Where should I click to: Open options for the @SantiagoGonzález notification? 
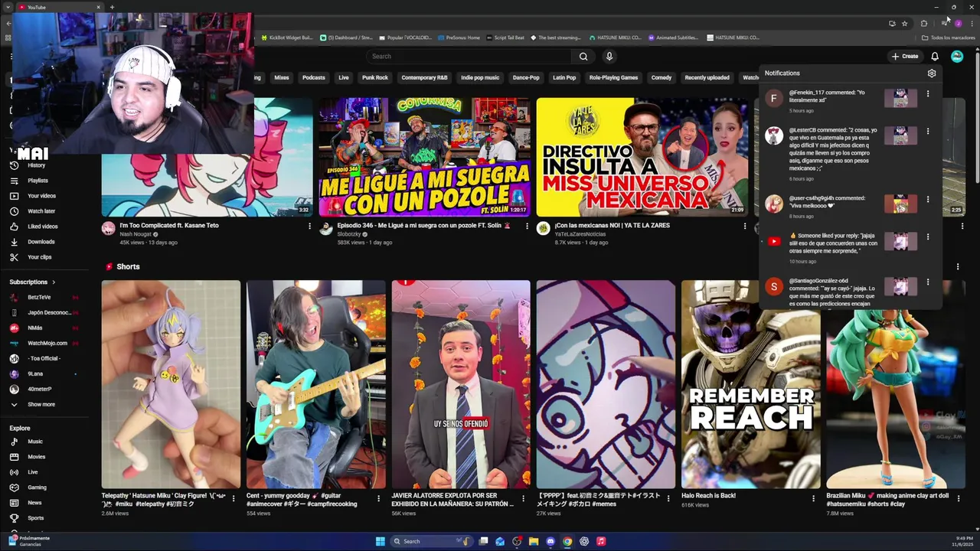click(928, 282)
